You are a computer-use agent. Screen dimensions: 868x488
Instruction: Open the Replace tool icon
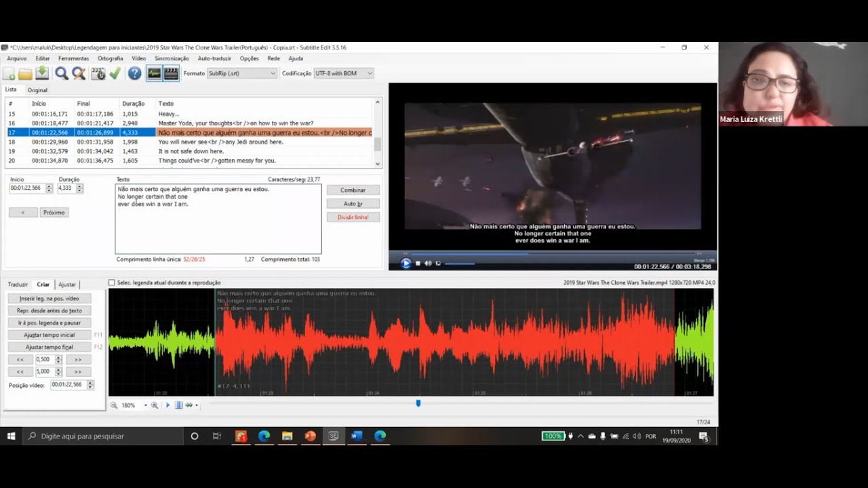79,73
